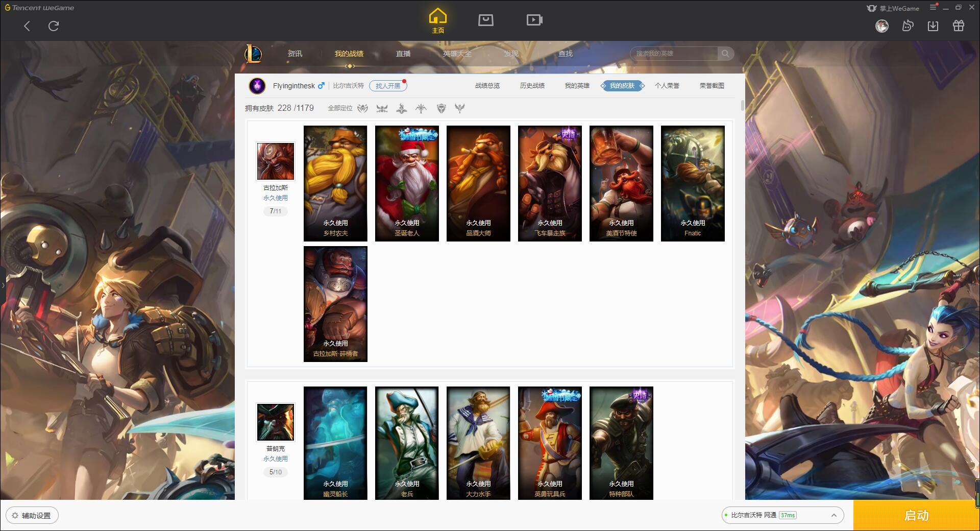
Task: Open the 特种部队 skin card
Action: coord(621,443)
